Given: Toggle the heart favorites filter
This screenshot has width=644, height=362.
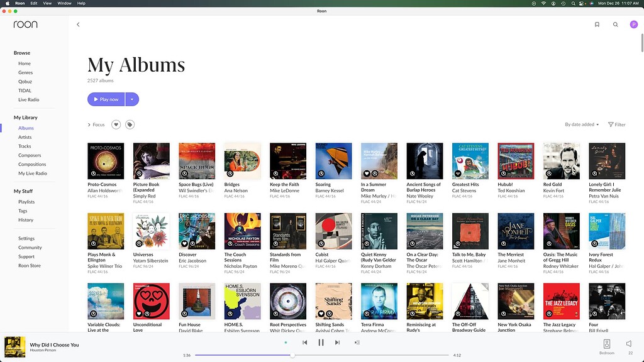Looking at the screenshot, I should [116, 124].
